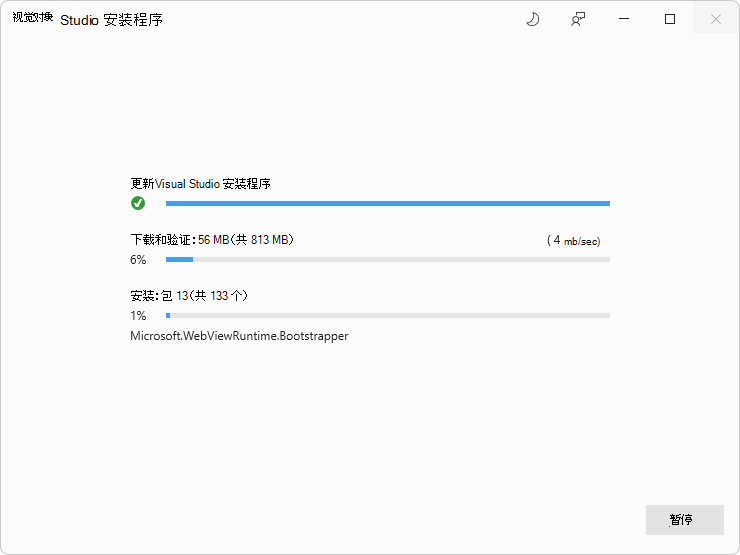
Task: Click the 更新 Visual Studio 安装程序 progress bar
Action: tap(388, 203)
